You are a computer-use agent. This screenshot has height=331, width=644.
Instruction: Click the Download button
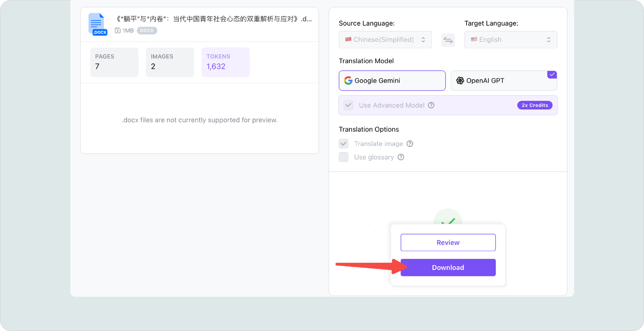click(x=448, y=268)
